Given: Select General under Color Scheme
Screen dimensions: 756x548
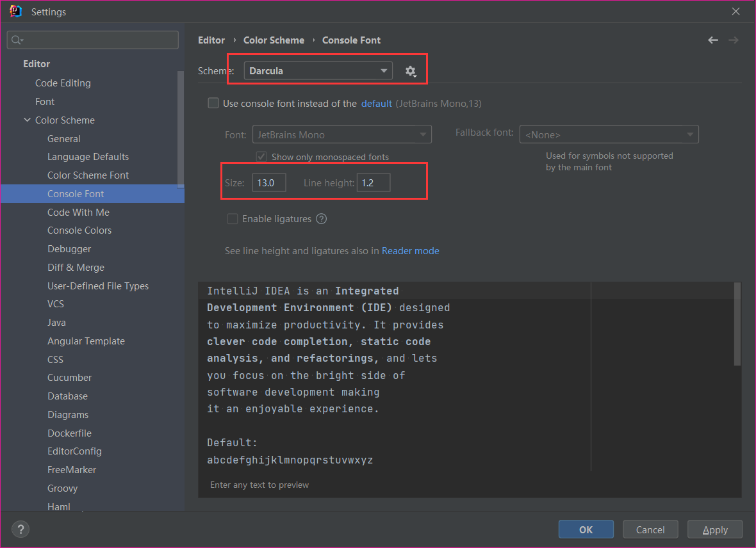Looking at the screenshot, I should (63, 138).
